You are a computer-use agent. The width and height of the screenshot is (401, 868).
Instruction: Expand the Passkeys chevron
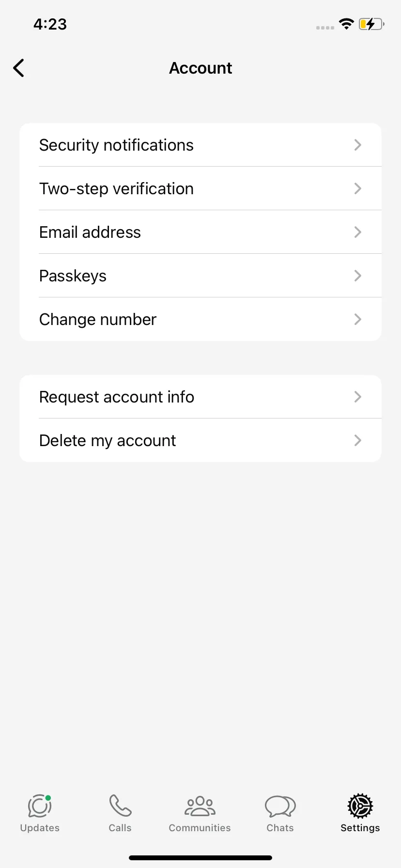(x=358, y=276)
